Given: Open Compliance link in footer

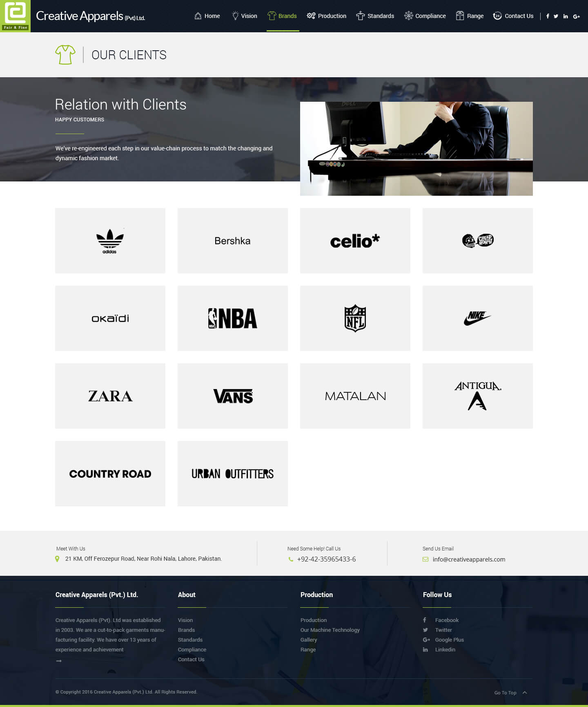Looking at the screenshot, I should (x=192, y=649).
